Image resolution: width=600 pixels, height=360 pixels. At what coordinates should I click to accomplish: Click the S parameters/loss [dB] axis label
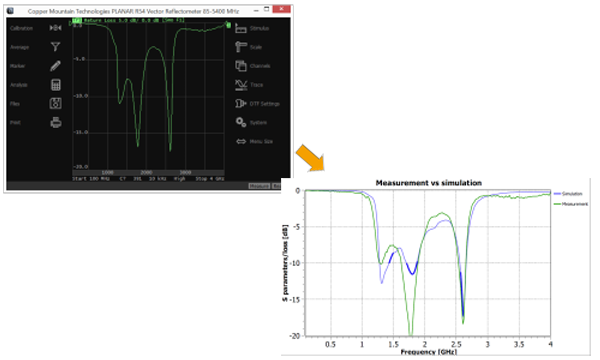285,263
